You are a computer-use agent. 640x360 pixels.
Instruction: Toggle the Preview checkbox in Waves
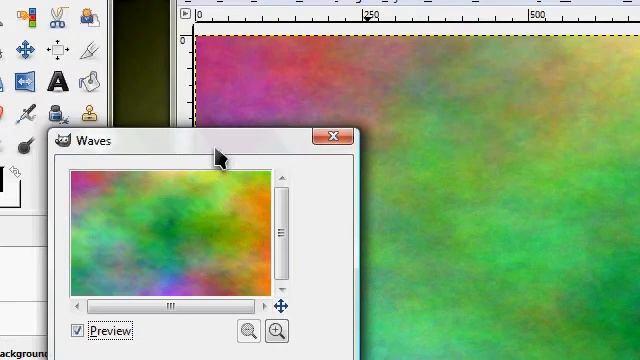click(x=77, y=331)
